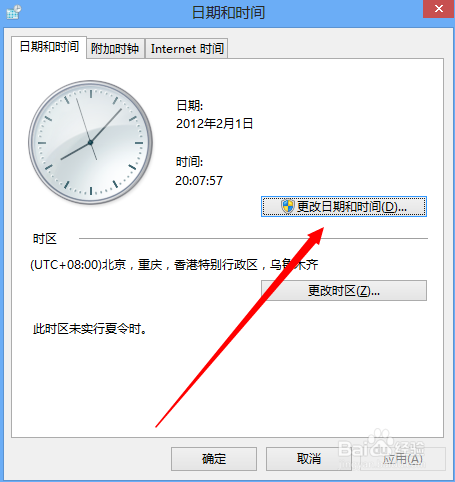Click the 时区 section heading
This screenshot has width=455, height=482.
[45, 239]
